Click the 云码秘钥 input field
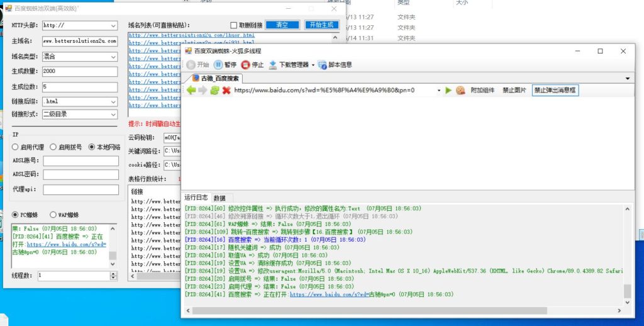This screenshot has height=326, width=644. point(172,138)
